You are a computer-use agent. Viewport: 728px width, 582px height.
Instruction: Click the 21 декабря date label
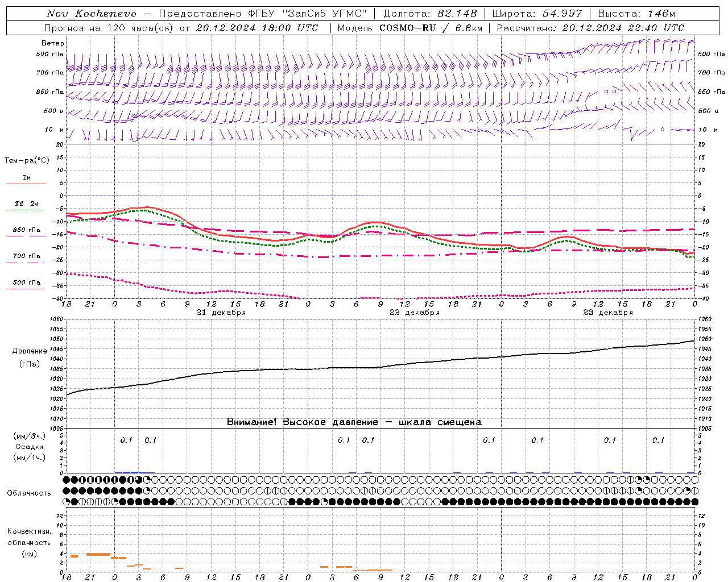(x=221, y=313)
